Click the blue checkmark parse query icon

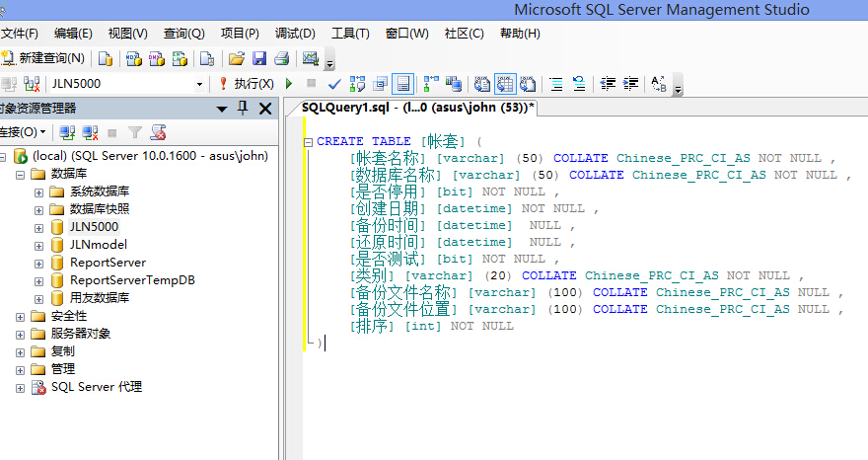334,84
